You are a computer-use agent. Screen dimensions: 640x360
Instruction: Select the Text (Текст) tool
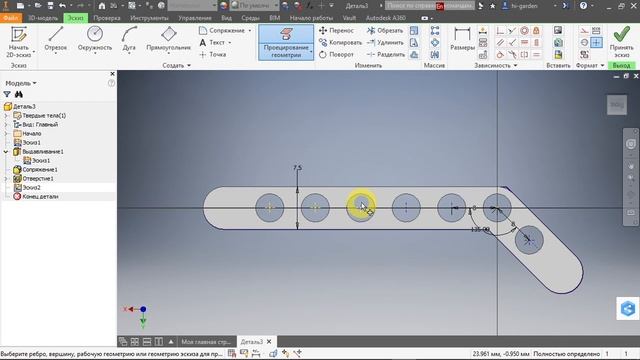coord(215,42)
